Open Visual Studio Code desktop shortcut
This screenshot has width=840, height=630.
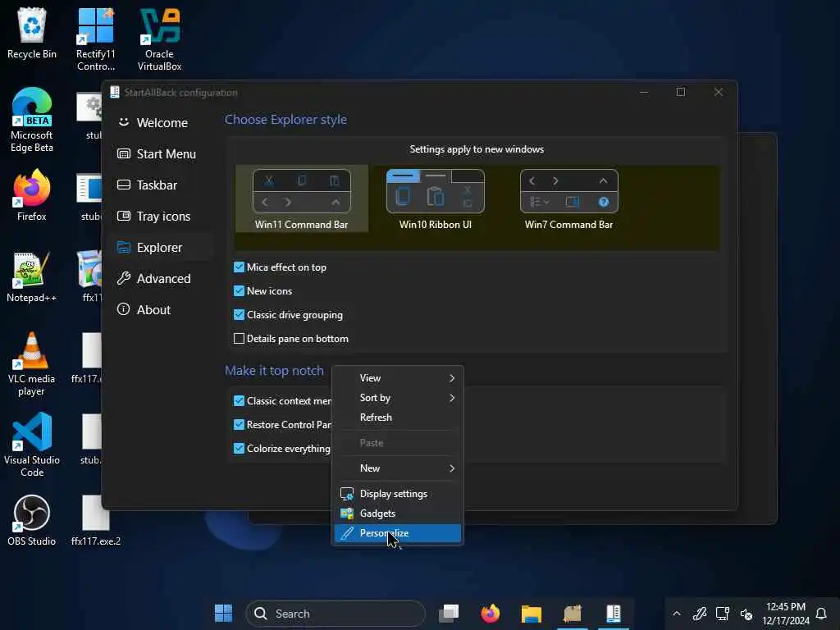[x=32, y=445]
